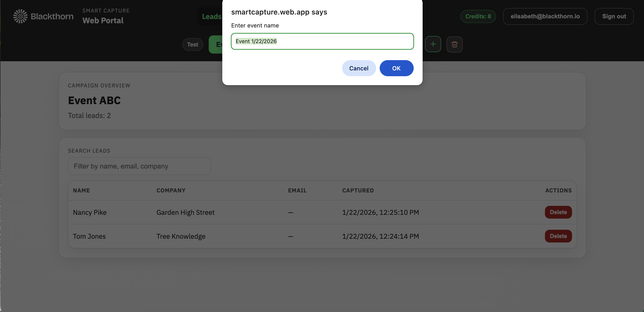644x312 pixels.
Task: Click the trash delete-event icon
Action: (x=454, y=44)
